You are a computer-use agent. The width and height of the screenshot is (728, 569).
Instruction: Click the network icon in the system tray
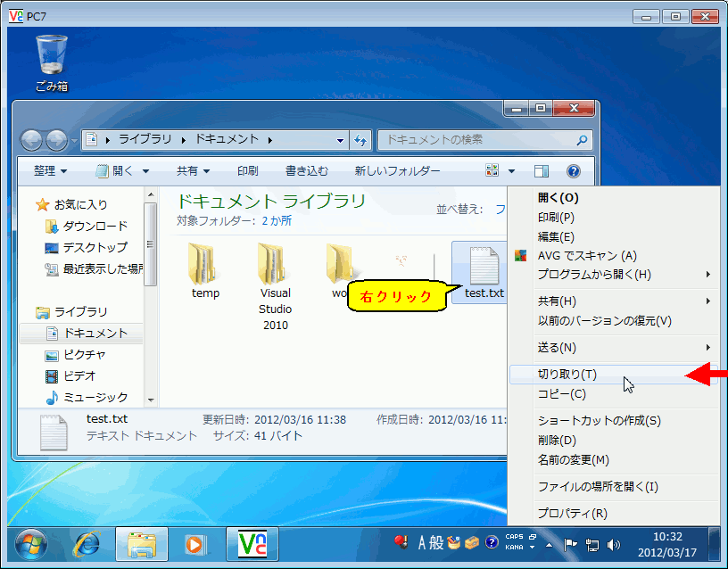tap(592, 544)
